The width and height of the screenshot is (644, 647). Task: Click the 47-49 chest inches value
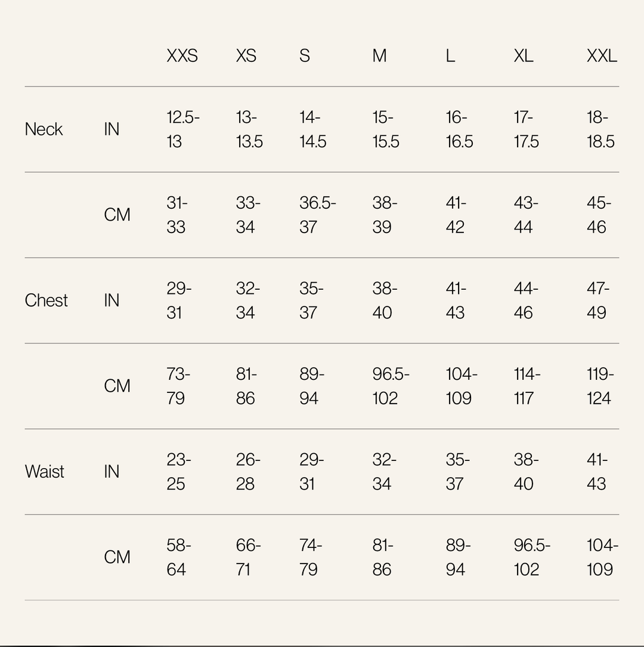[597, 301]
